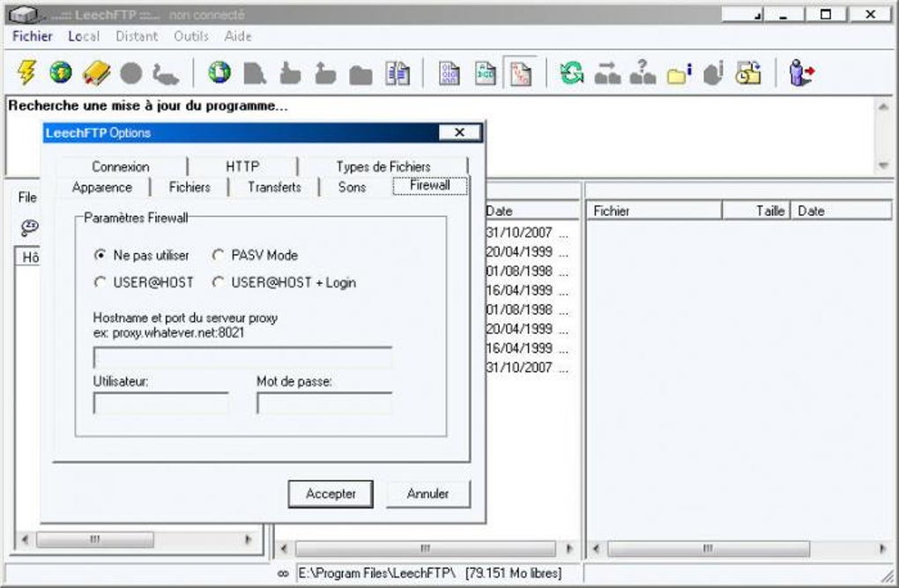Switch to the Fichiers tab in options
The image size is (899, 588).
pyautogui.click(x=189, y=187)
